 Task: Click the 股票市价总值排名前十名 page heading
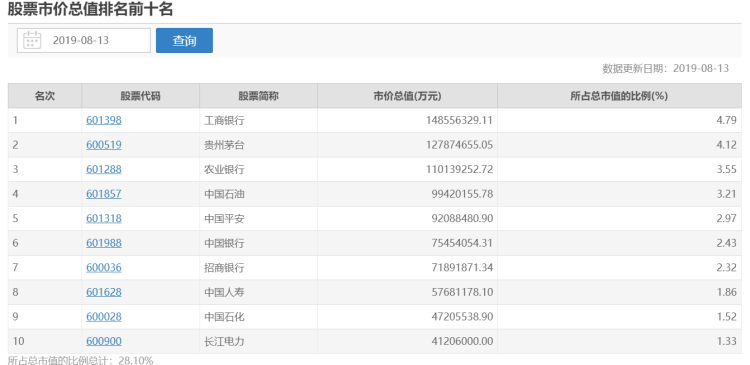click(x=90, y=9)
